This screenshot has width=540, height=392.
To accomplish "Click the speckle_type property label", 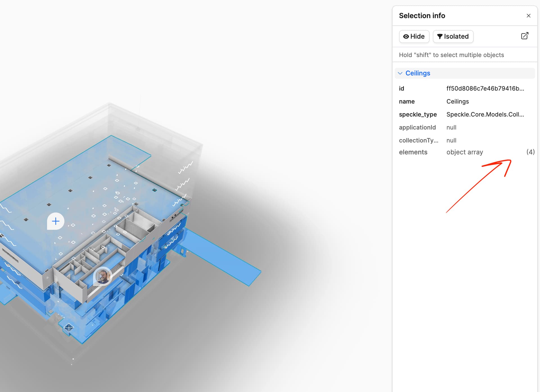I will (418, 114).
